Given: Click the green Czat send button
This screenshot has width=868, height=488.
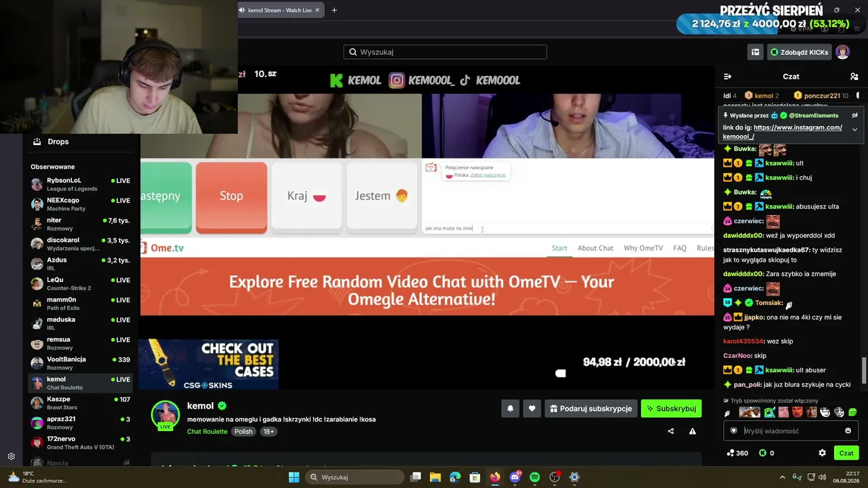Looking at the screenshot, I should [846, 453].
